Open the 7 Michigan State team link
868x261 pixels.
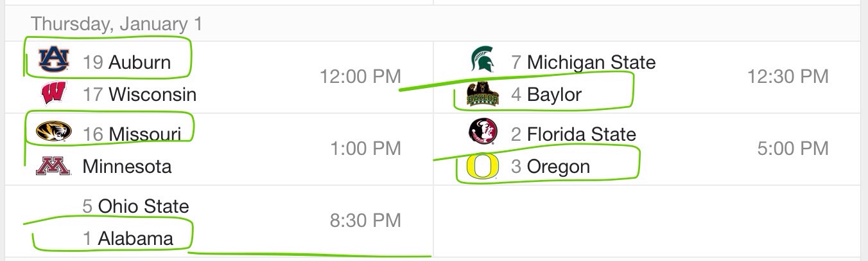584,62
